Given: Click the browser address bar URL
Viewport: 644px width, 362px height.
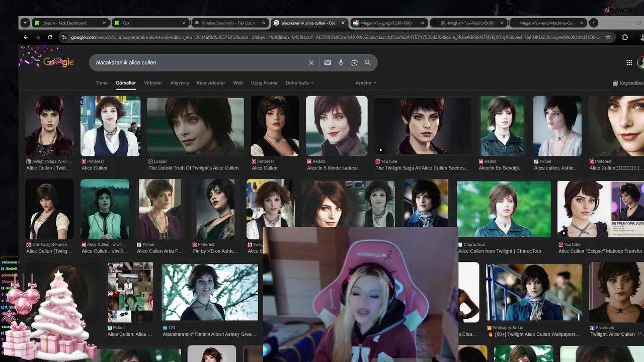Looking at the screenshot, I should 335,37.
